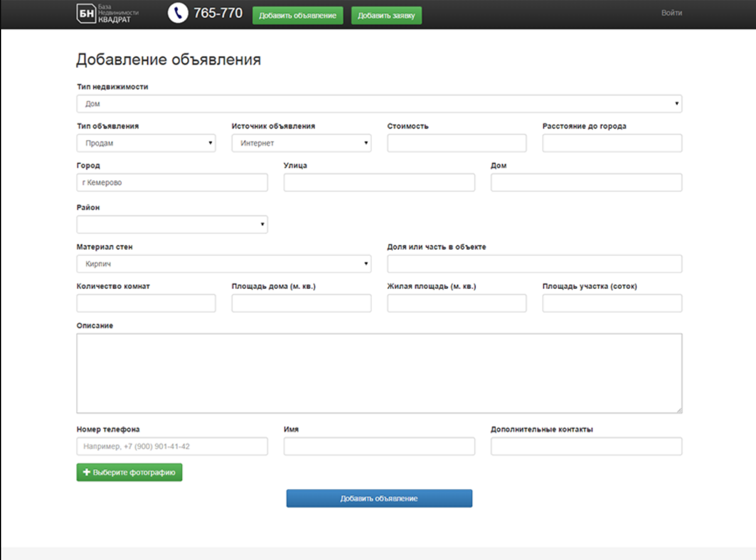Click the Жилая площадь input field
This screenshot has height=560, width=756.
coord(457,303)
